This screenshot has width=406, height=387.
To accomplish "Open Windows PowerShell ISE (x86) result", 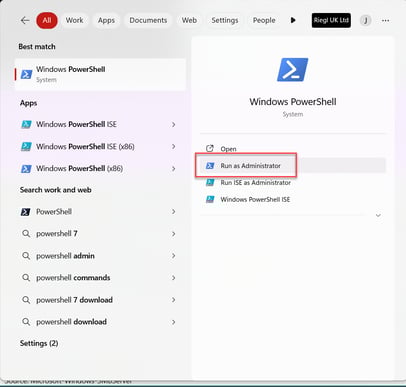I will tap(100, 146).
